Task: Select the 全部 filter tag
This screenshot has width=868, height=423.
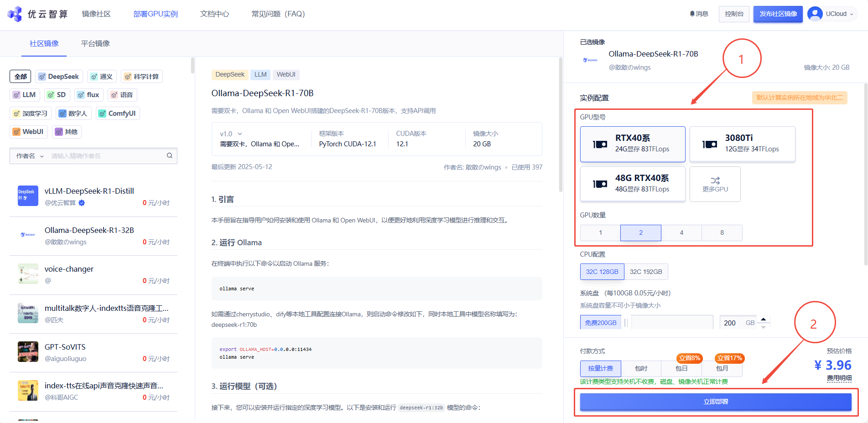Action: click(x=21, y=77)
